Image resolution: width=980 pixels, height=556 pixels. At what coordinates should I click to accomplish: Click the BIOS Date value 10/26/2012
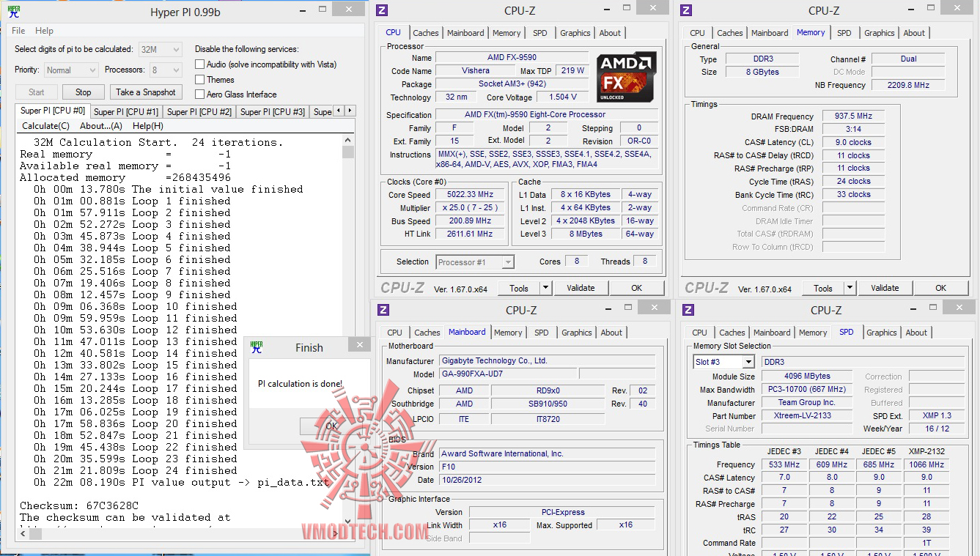point(547,480)
